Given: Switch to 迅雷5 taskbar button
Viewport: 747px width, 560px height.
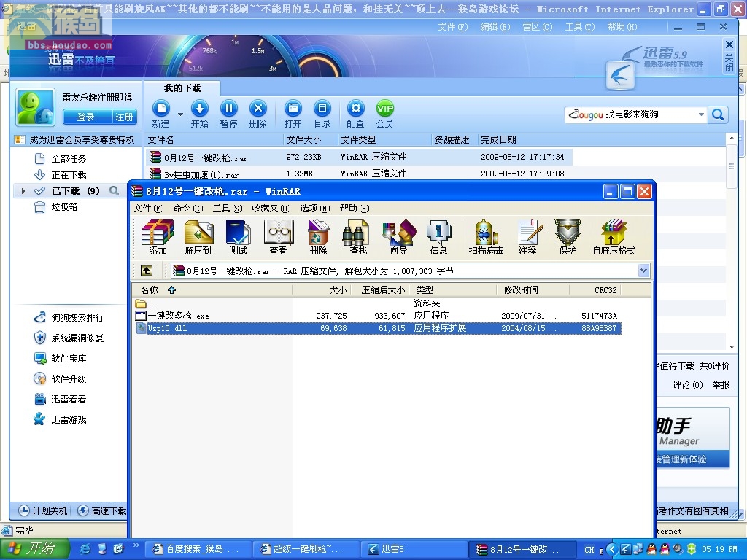Looking at the screenshot, I should coord(414,549).
